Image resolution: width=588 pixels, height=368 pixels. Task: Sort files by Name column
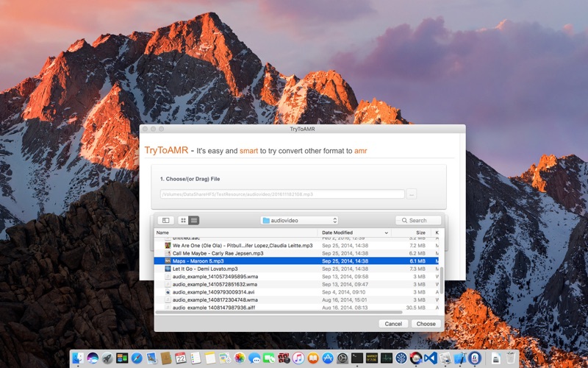point(236,233)
